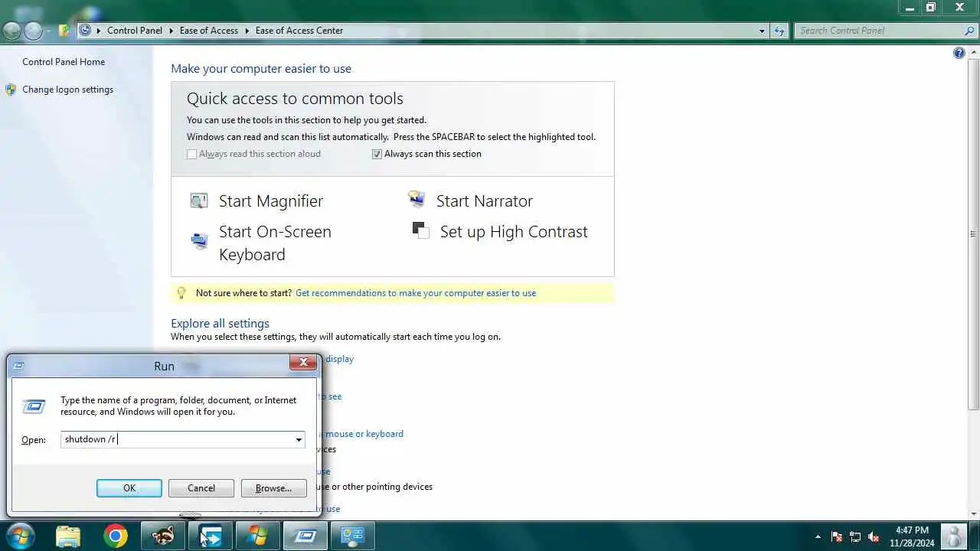The height and width of the screenshot is (551, 980).
Task: Go back with the Back arrow
Action: click(11, 31)
